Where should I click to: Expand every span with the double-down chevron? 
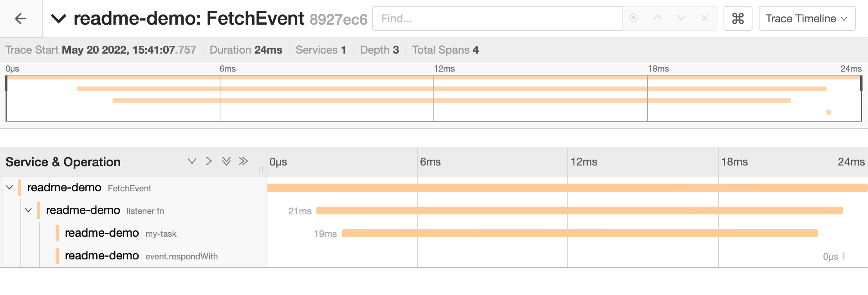pos(226,161)
